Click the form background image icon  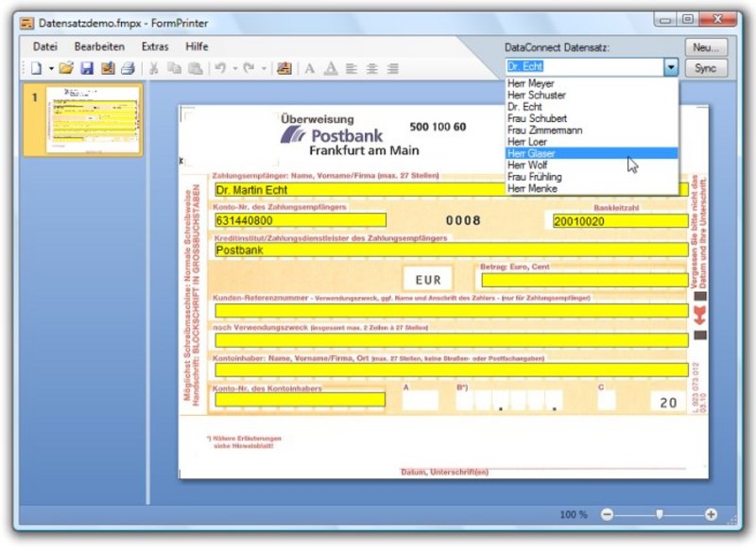point(284,68)
